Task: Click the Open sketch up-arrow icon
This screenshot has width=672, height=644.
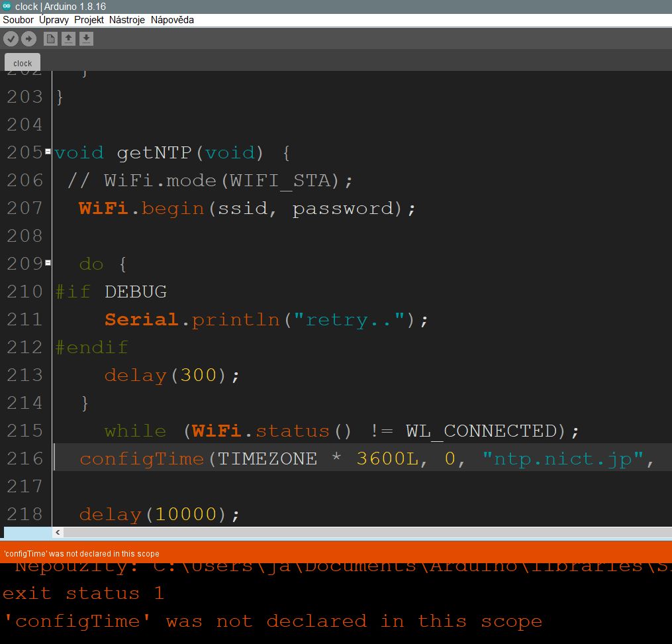Action: [68, 39]
